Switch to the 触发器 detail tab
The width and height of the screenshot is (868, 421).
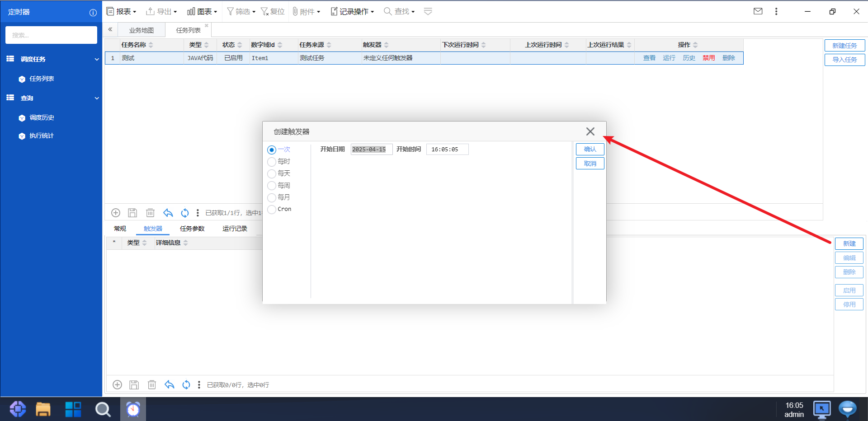(153, 229)
